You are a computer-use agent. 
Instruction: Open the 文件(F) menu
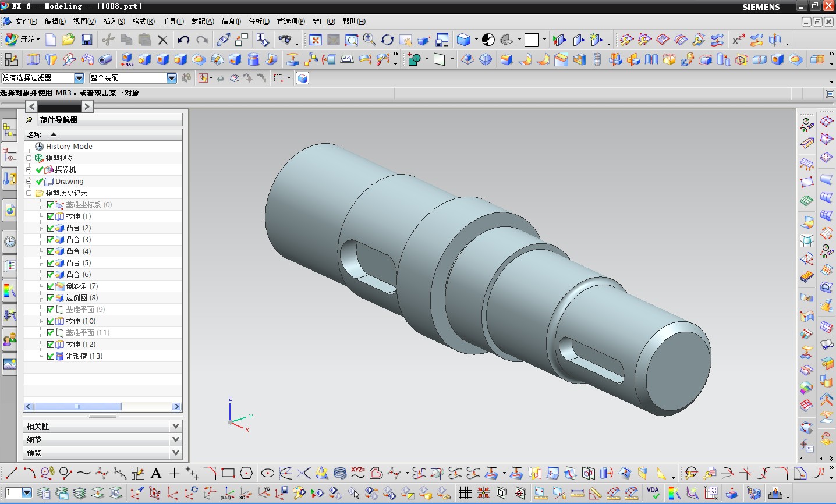click(26, 22)
